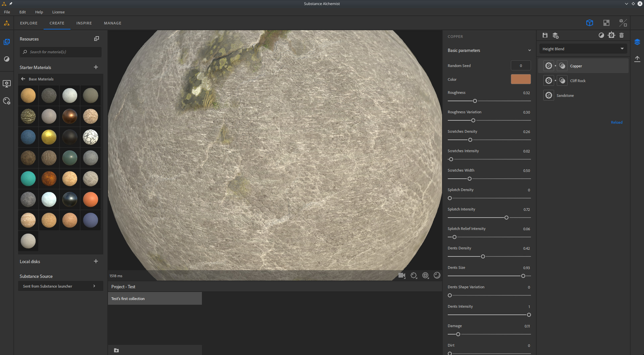Open the environment lighting viewport icon
644x355 pixels.
[414, 276]
